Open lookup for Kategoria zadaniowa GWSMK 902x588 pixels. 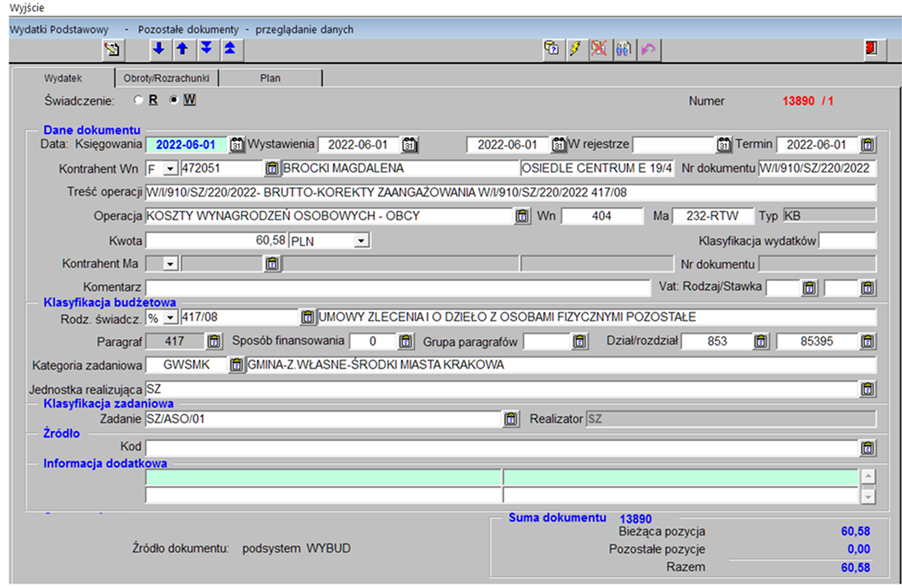coord(236,365)
